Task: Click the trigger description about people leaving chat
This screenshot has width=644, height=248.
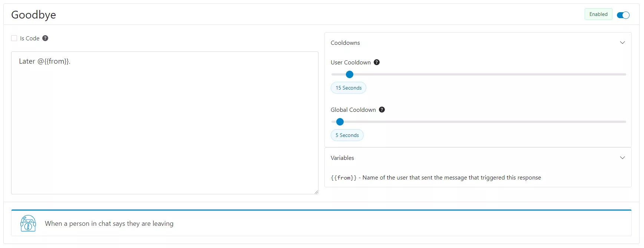Action: point(109,224)
